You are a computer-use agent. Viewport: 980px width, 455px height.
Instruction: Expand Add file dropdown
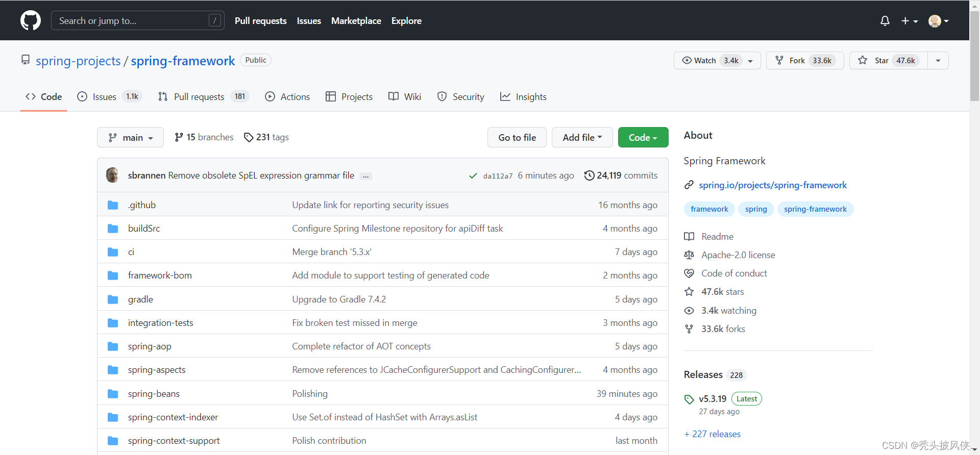coord(582,137)
